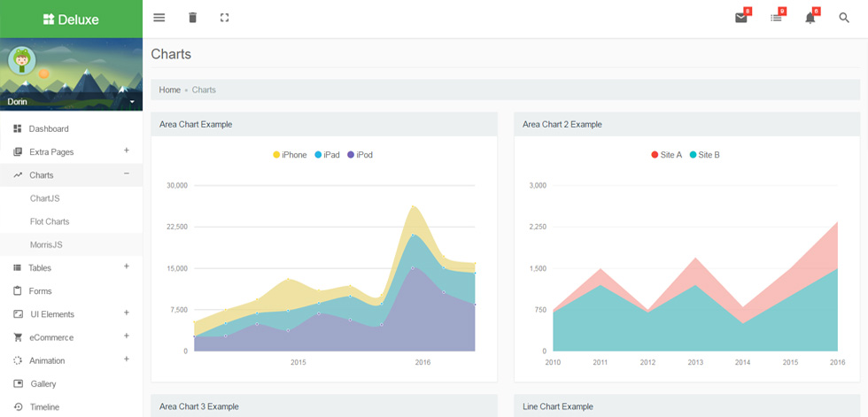Click the Charts trend line icon
Viewport: 868px width, 417px height.
tap(17, 175)
